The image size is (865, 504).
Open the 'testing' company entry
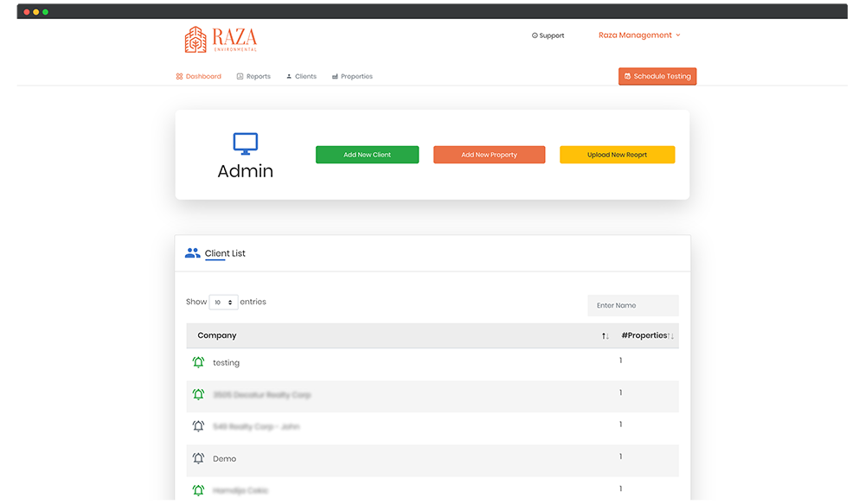[x=226, y=363]
